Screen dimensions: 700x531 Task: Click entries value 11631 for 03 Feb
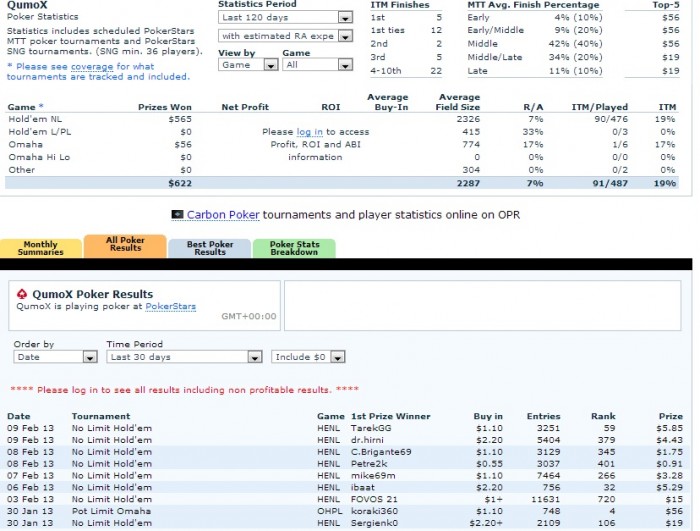tap(546, 499)
